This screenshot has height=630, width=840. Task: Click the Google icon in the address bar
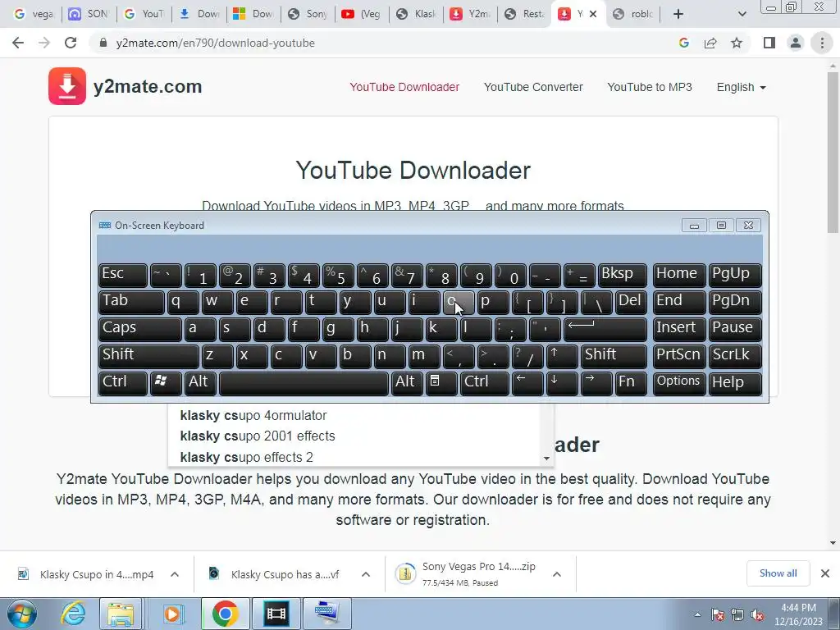(x=683, y=43)
